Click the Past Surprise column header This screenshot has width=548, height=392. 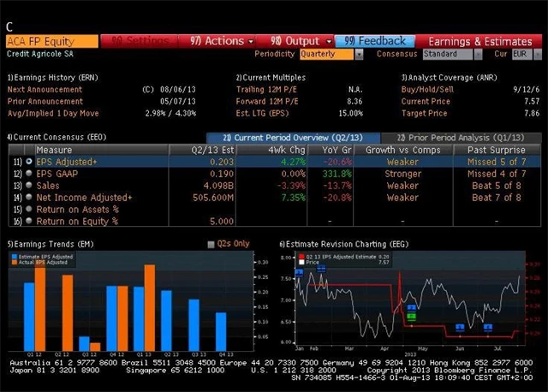pos(497,150)
